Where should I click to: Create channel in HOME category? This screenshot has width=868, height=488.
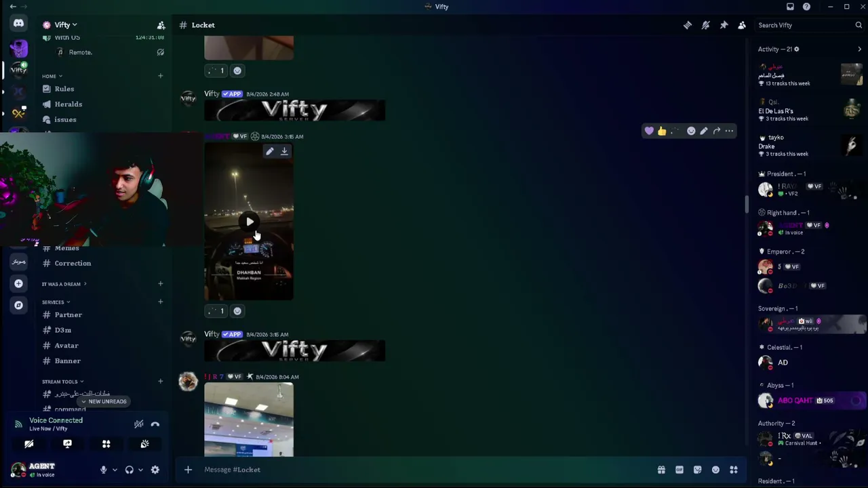[161, 76]
